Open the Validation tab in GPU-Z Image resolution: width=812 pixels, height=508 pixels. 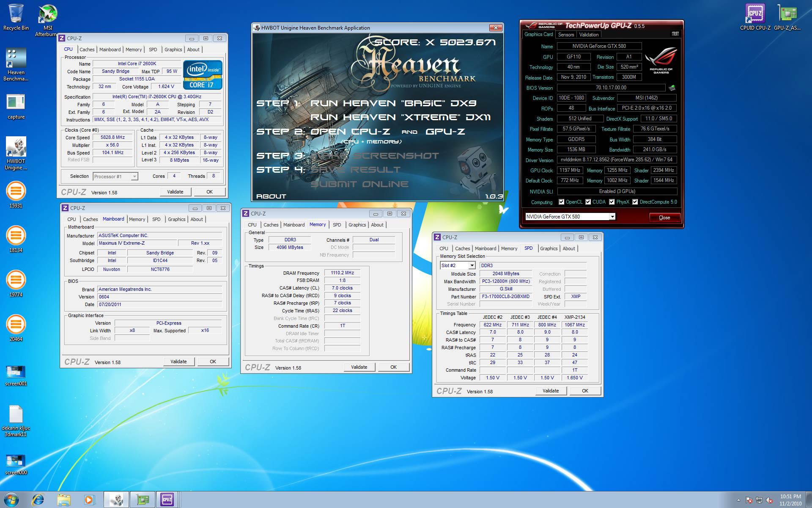point(589,35)
